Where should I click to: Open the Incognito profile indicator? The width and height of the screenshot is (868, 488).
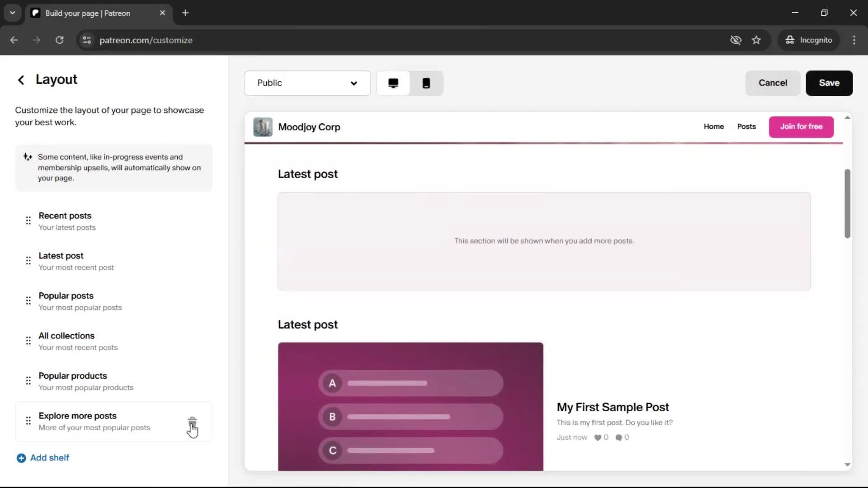[809, 40]
